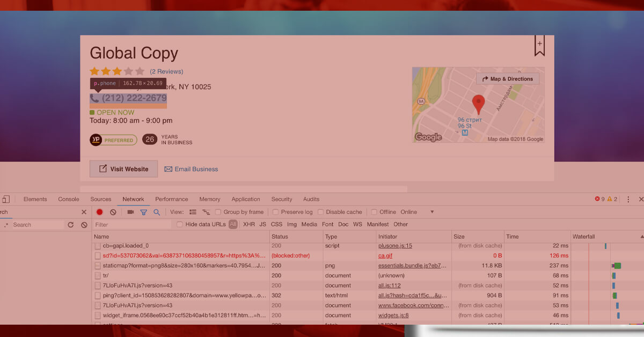
Task: Select the blocked sd?id=537073062 request row
Action: click(x=368, y=256)
